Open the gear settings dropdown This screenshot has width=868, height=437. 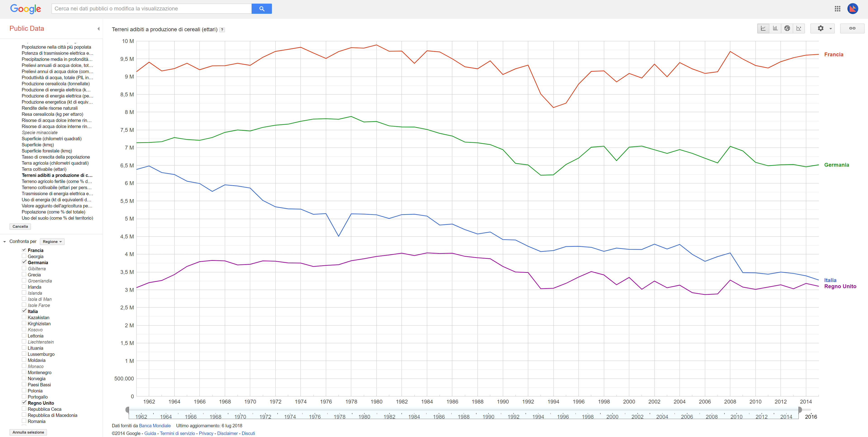coord(823,28)
